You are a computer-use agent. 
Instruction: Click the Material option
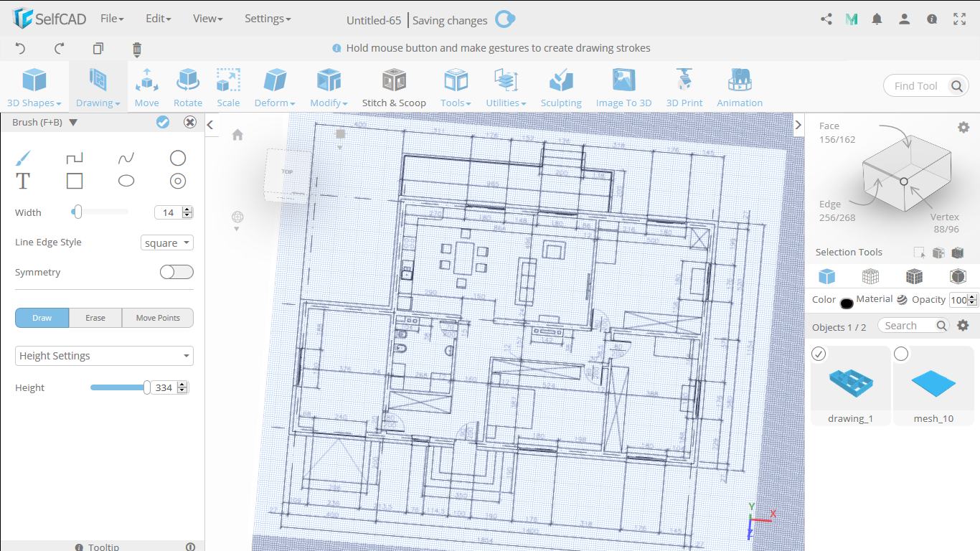882,299
